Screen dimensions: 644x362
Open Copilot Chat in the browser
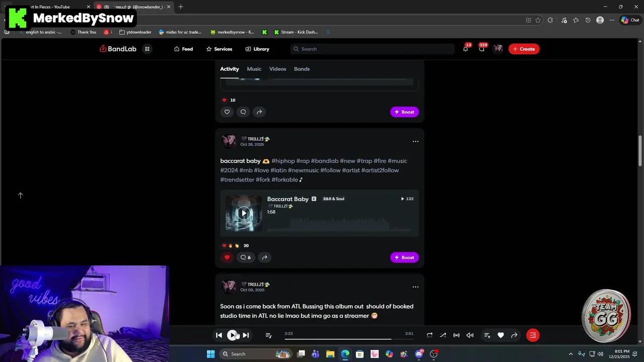(x=630, y=20)
